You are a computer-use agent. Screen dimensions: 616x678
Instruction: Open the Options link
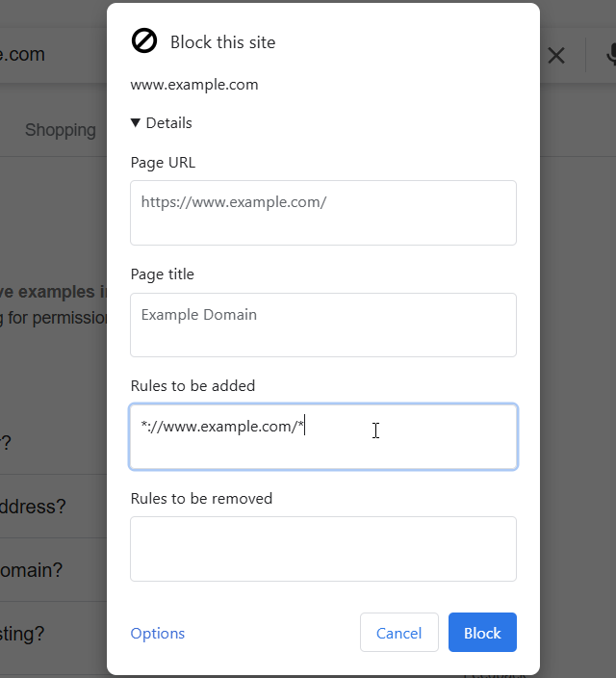(158, 634)
